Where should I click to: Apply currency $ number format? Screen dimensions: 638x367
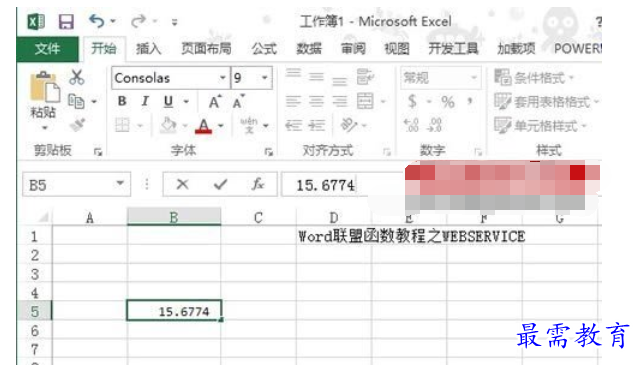(412, 101)
